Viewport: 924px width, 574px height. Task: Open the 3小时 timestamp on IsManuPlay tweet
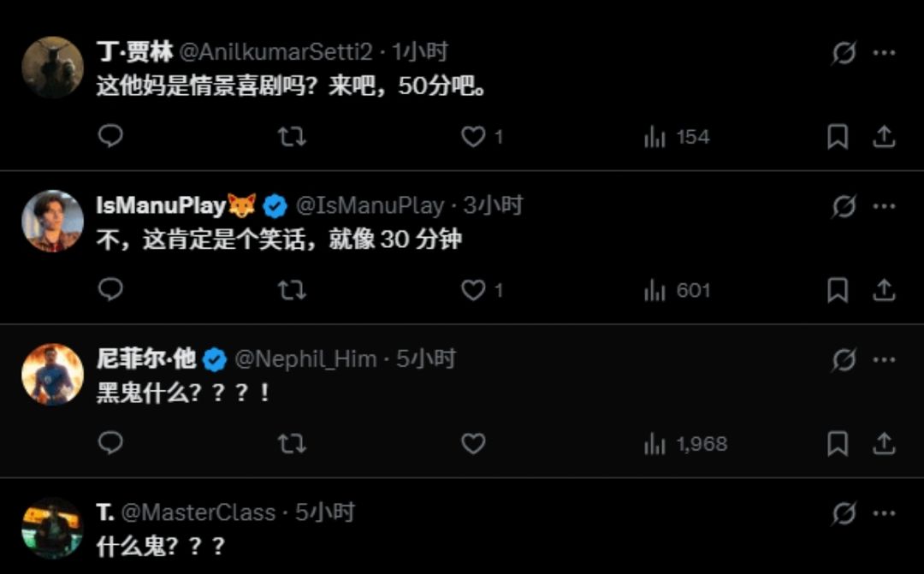point(493,206)
